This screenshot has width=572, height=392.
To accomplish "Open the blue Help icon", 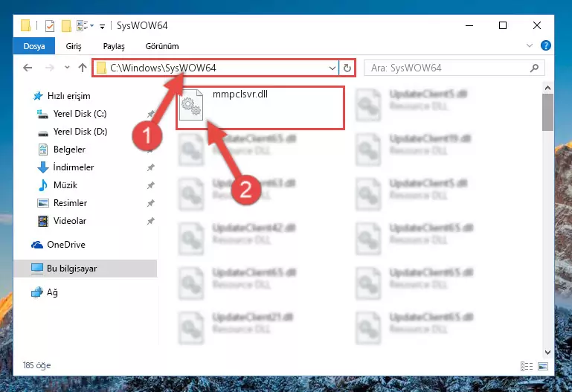I will click(546, 45).
